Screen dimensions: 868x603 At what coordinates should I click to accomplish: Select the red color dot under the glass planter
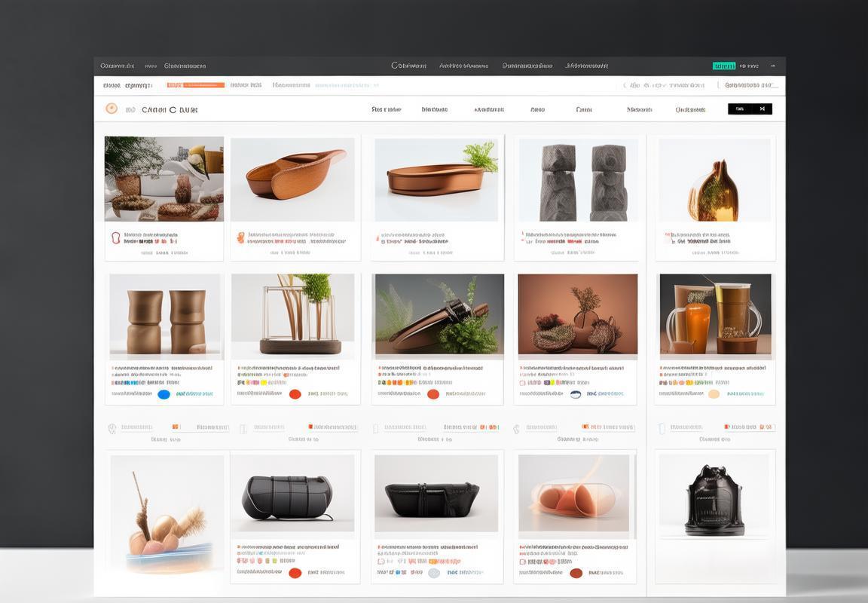(295, 393)
